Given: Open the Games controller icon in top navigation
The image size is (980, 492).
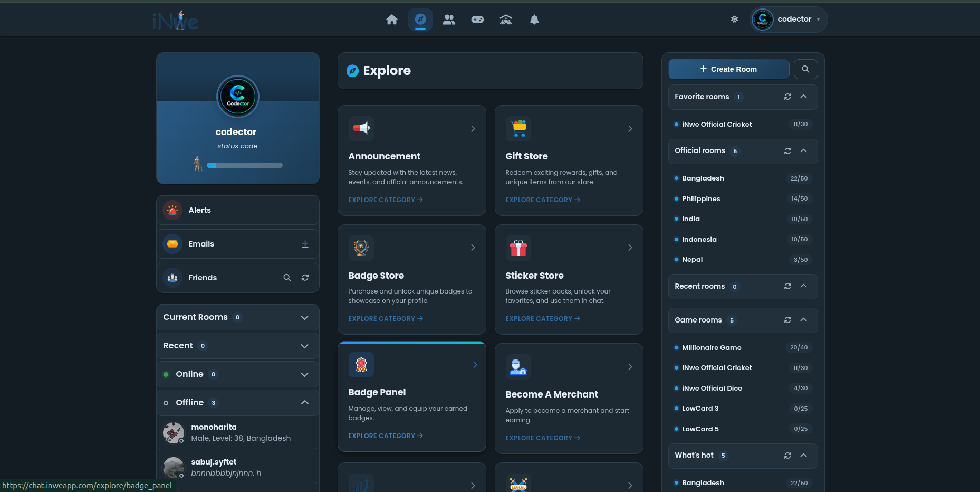Looking at the screenshot, I should pos(477,20).
